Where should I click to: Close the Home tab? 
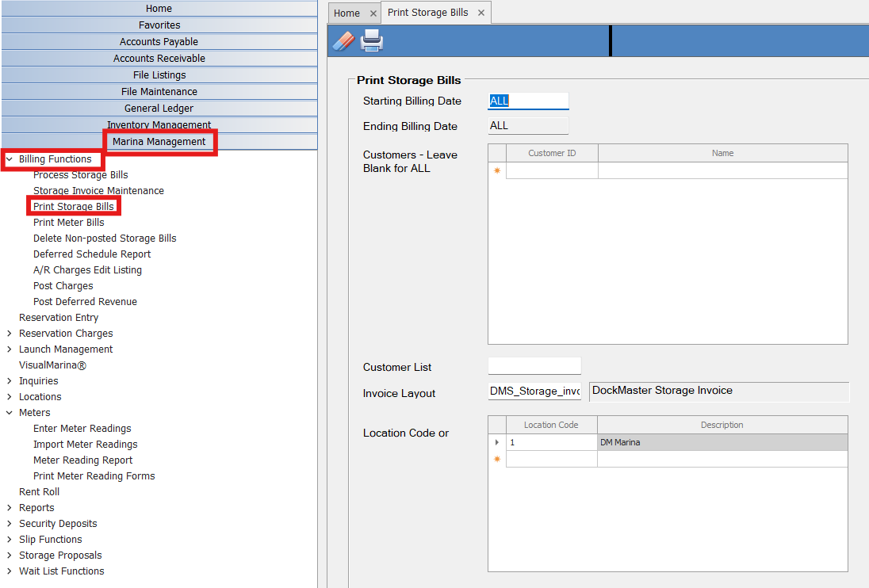click(x=373, y=13)
